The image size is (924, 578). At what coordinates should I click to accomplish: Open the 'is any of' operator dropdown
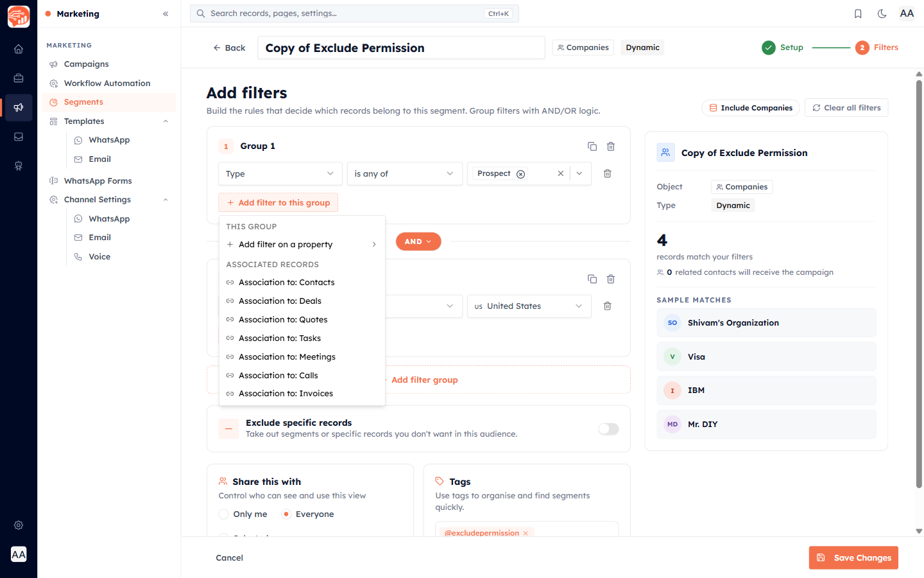tap(404, 173)
